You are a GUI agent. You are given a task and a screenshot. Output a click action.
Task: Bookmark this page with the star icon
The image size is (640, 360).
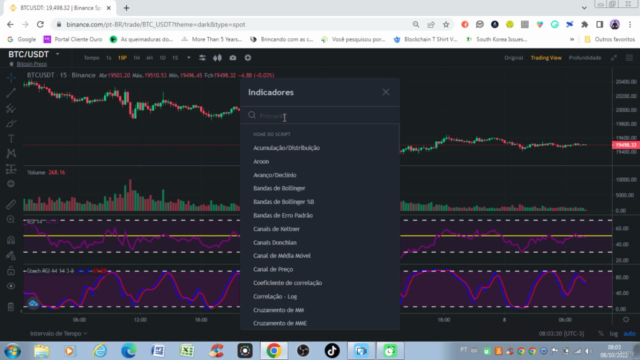(x=446, y=24)
